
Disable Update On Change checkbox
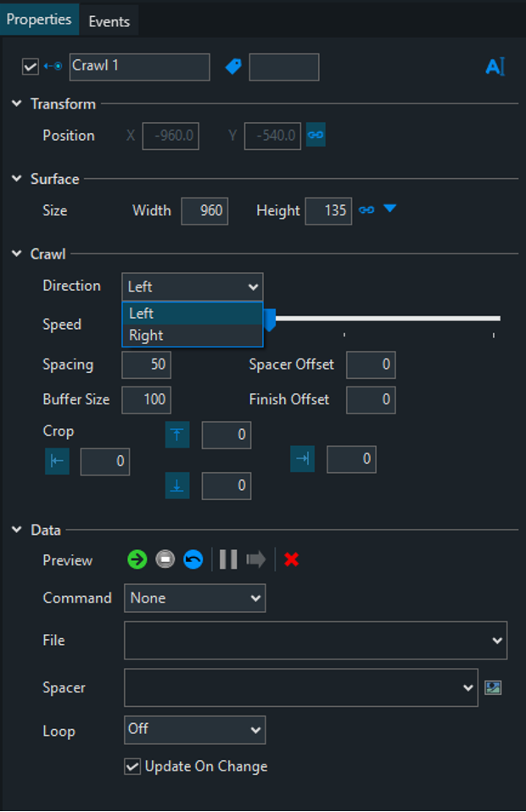(132, 766)
